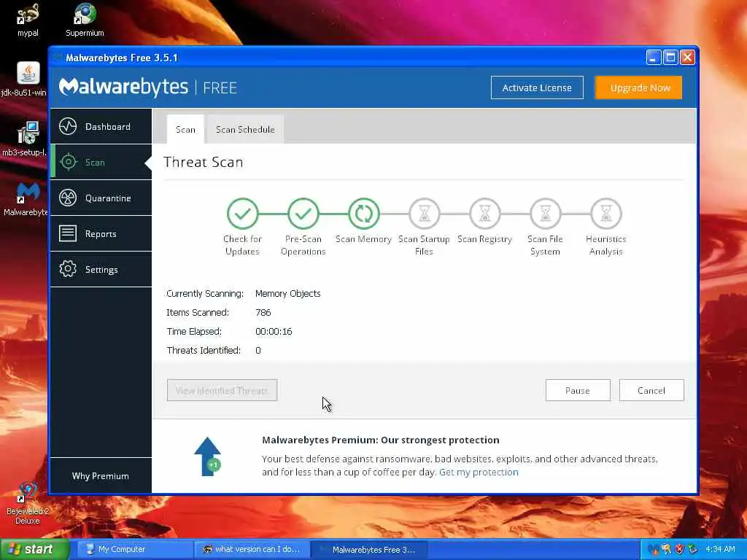Go to Dashboard in the sidebar
The width and height of the screenshot is (747, 560).
(x=101, y=126)
